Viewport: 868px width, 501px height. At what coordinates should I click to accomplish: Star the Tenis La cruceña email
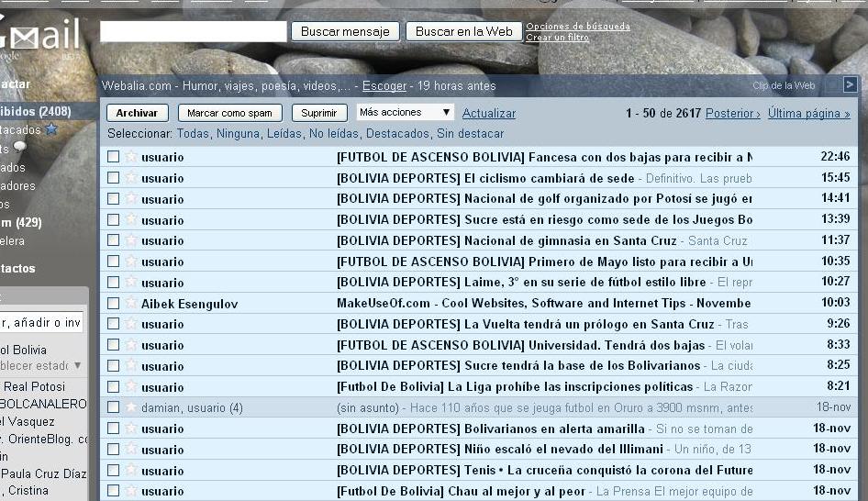[x=130, y=470]
